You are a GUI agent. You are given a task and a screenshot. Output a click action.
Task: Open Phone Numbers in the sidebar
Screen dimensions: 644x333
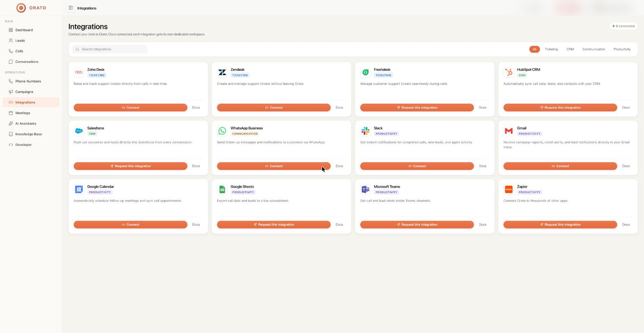click(x=31, y=81)
